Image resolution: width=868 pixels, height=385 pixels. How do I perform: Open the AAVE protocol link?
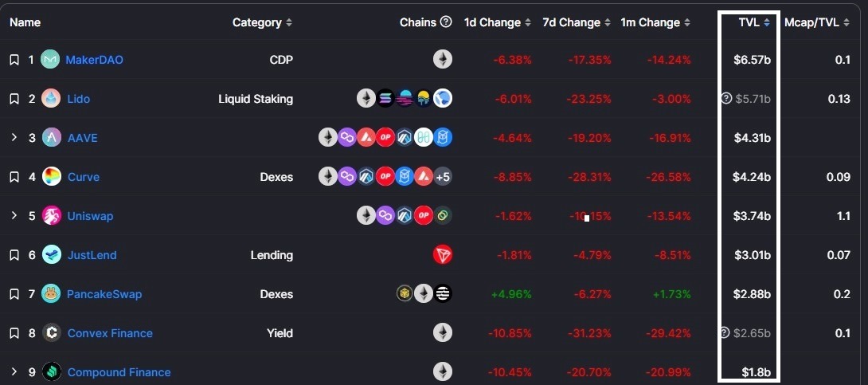click(x=82, y=138)
